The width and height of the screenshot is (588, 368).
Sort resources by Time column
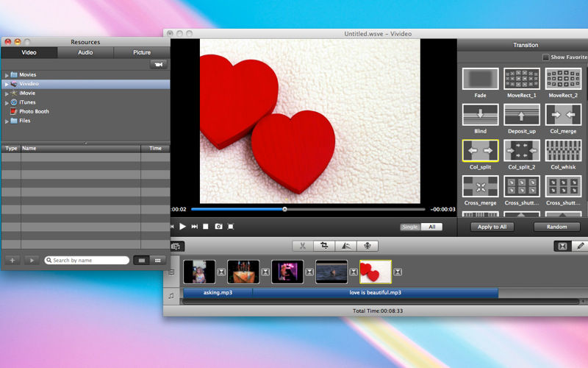155,149
